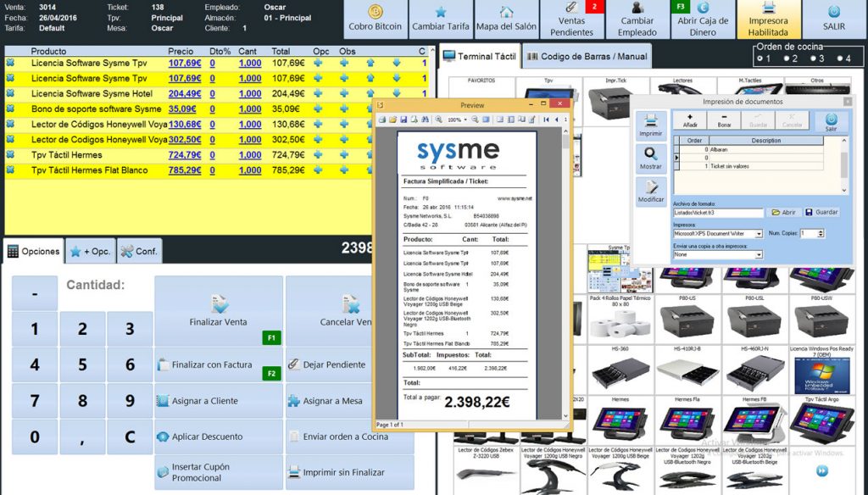Click zoom in magnifier in Preview toolbar
868x495 pixels.
pyautogui.click(x=438, y=120)
